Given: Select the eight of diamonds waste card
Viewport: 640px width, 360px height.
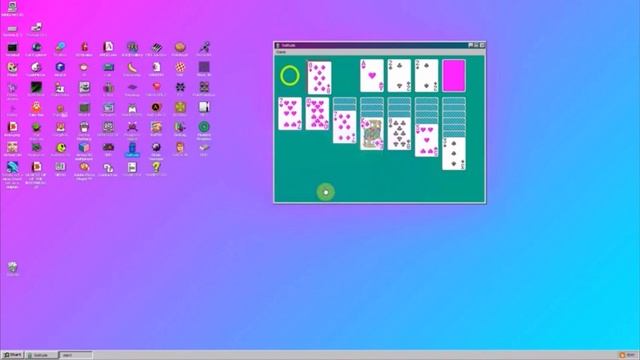Looking at the screenshot, I should [x=319, y=78].
